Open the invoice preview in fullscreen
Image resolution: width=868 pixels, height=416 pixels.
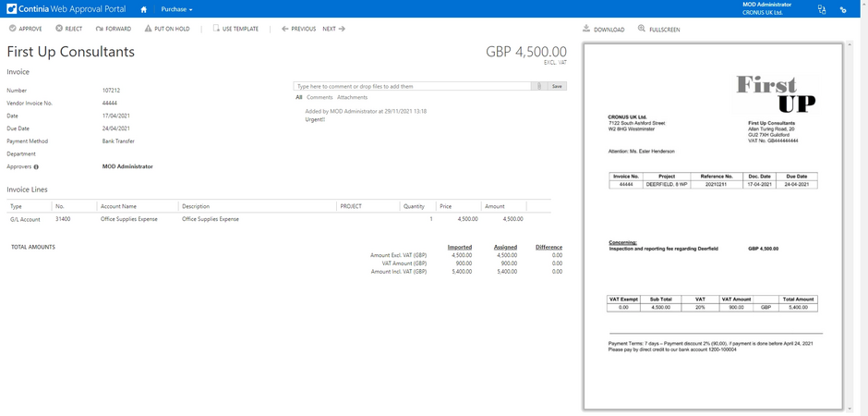[658, 30]
